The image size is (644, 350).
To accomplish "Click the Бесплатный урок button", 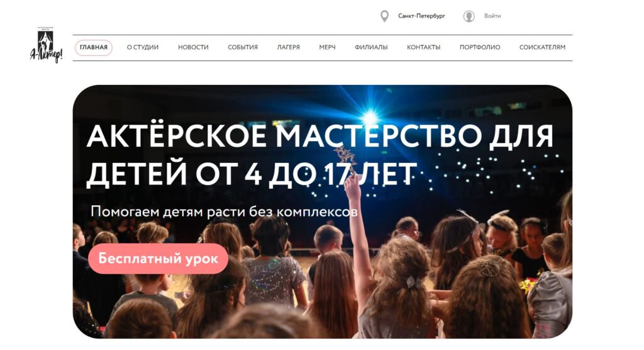I will tap(158, 259).
